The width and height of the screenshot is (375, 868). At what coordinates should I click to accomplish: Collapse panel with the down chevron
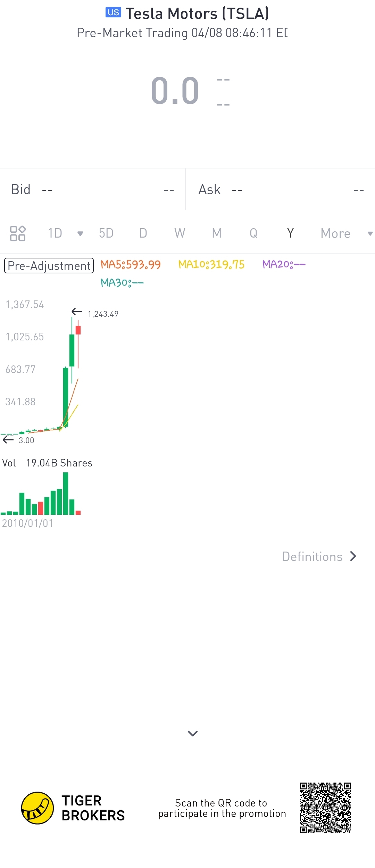coord(193,733)
